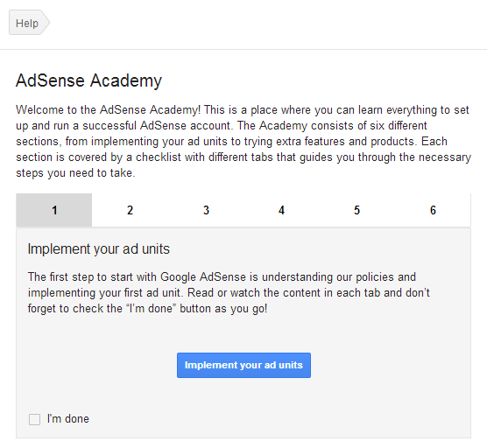Click the first step policies description paragraph
The width and height of the screenshot is (487, 448).
click(229, 292)
